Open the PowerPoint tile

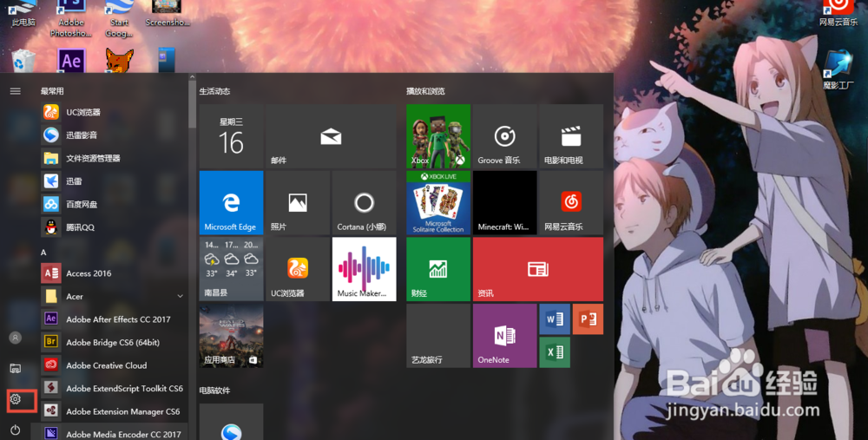tap(588, 319)
